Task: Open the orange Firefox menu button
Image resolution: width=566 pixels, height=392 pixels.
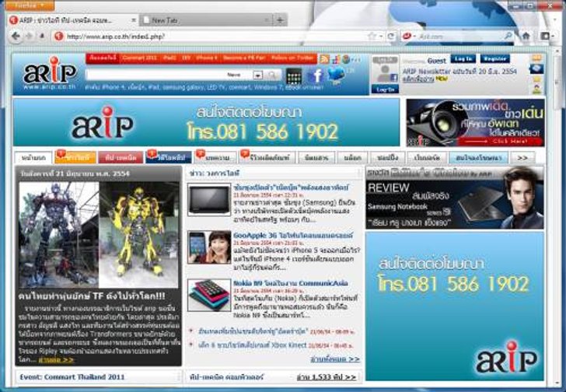Action: click(30, 5)
